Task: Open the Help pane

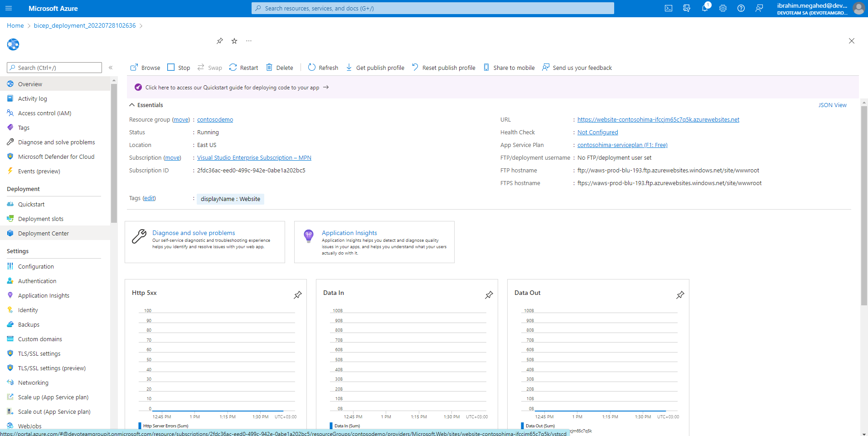Action: click(x=741, y=8)
